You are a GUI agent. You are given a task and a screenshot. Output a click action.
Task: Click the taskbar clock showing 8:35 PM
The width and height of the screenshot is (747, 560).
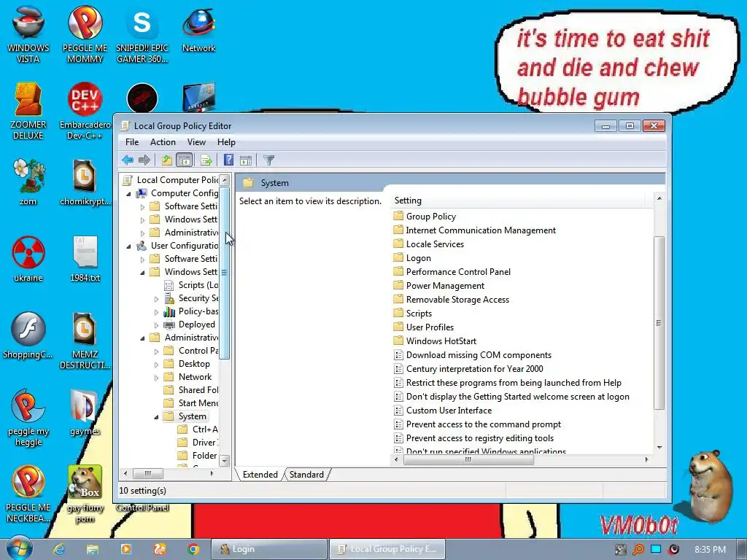710,550
